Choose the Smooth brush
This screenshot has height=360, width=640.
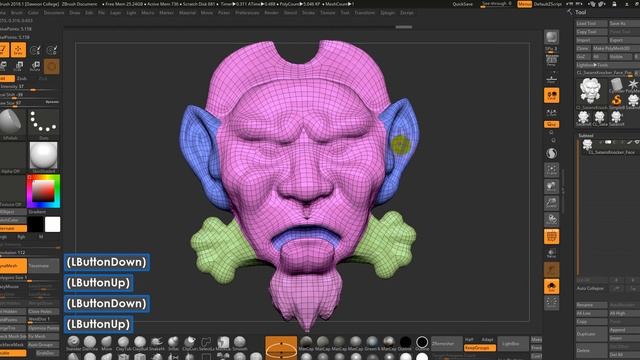[x=240, y=342]
